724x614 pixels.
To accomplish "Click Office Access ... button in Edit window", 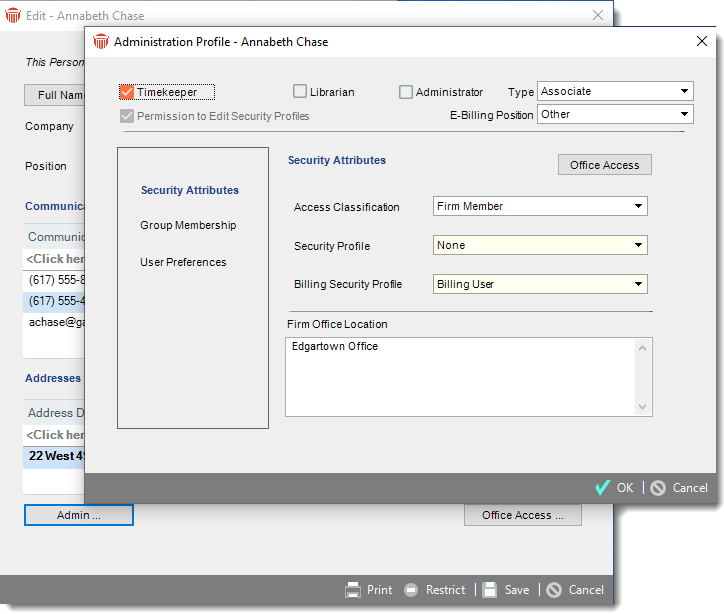I will click(523, 515).
